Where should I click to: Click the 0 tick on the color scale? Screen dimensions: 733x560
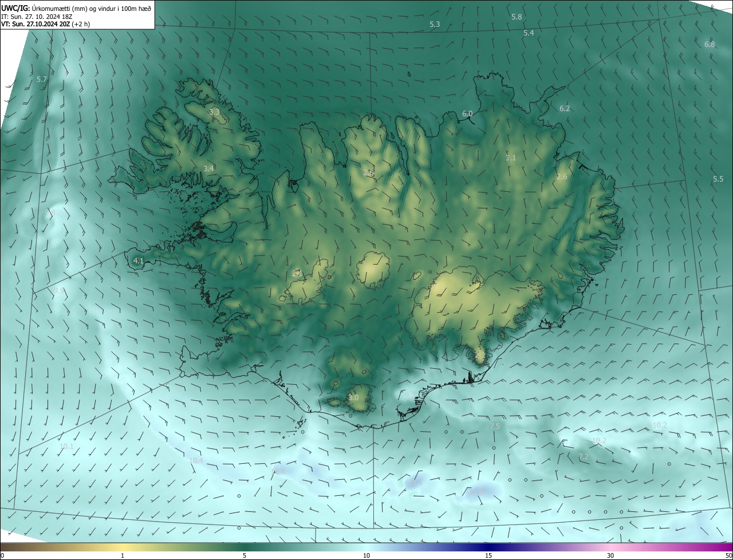click(2, 555)
